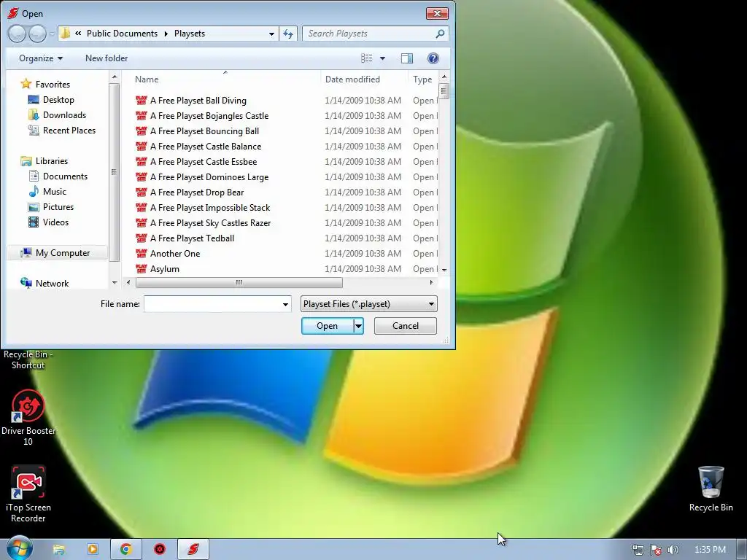The height and width of the screenshot is (560, 747).
Task: Select A Free Playset Bojangles Castle
Action: 202,116
